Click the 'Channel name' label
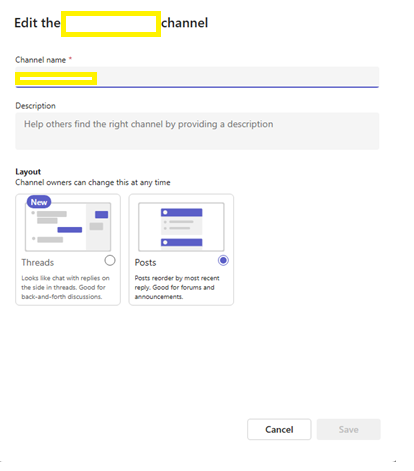Screen dimensions: 414x471 point(41,60)
